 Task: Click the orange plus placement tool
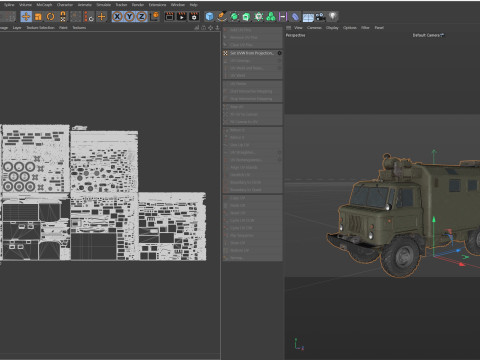[101, 16]
